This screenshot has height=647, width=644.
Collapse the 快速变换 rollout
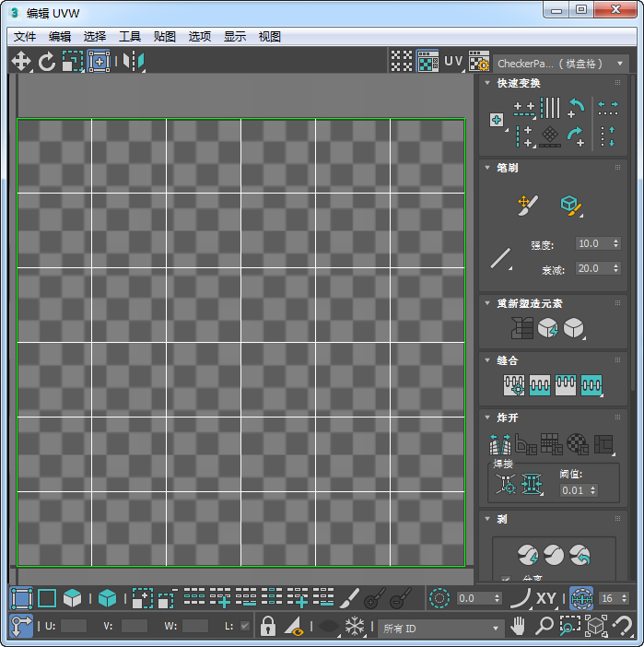coord(487,83)
